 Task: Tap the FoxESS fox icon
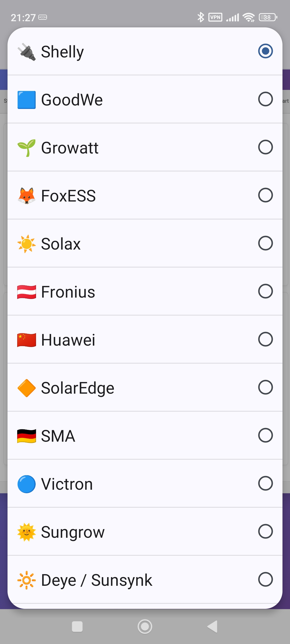(26, 196)
